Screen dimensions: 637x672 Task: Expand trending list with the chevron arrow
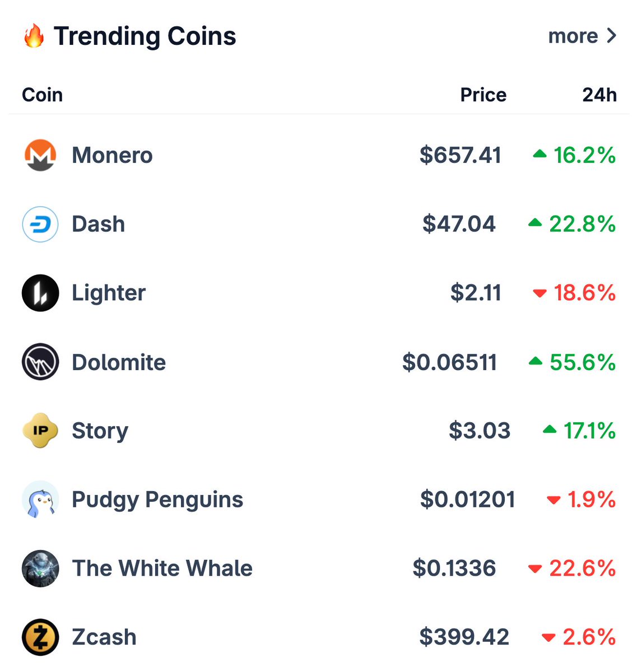click(x=612, y=36)
